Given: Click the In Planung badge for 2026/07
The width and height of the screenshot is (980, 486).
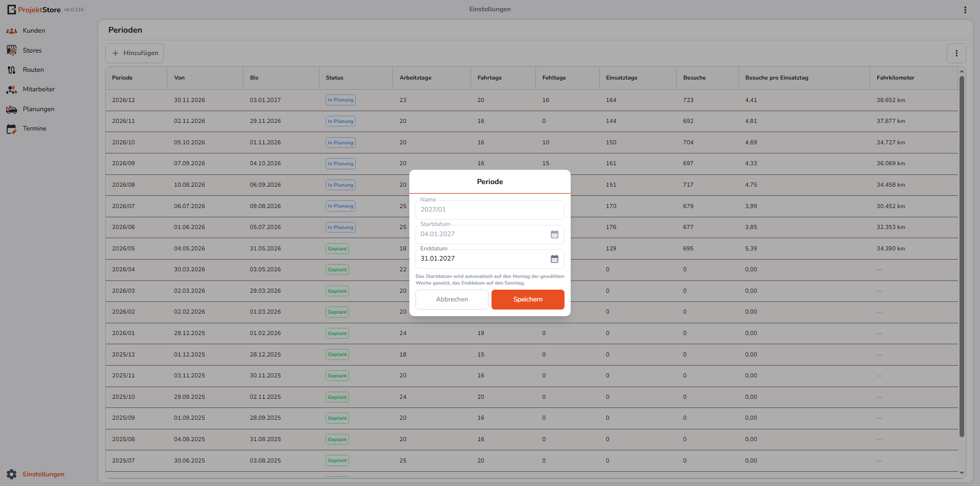Looking at the screenshot, I should pos(340,206).
